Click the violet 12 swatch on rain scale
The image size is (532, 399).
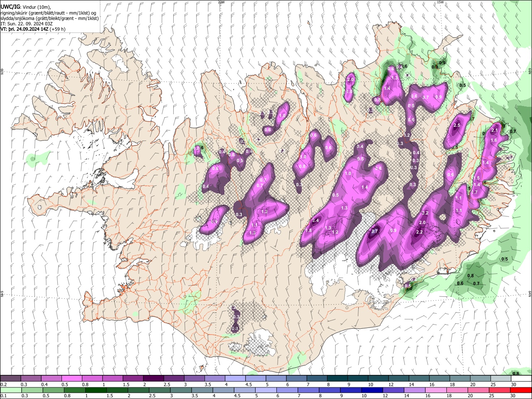tap(393, 390)
